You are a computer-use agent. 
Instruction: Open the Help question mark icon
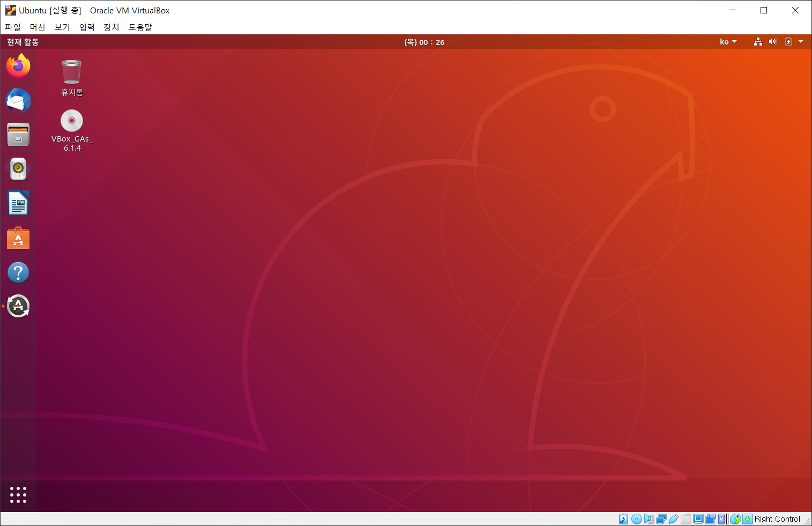(x=18, y=272)
